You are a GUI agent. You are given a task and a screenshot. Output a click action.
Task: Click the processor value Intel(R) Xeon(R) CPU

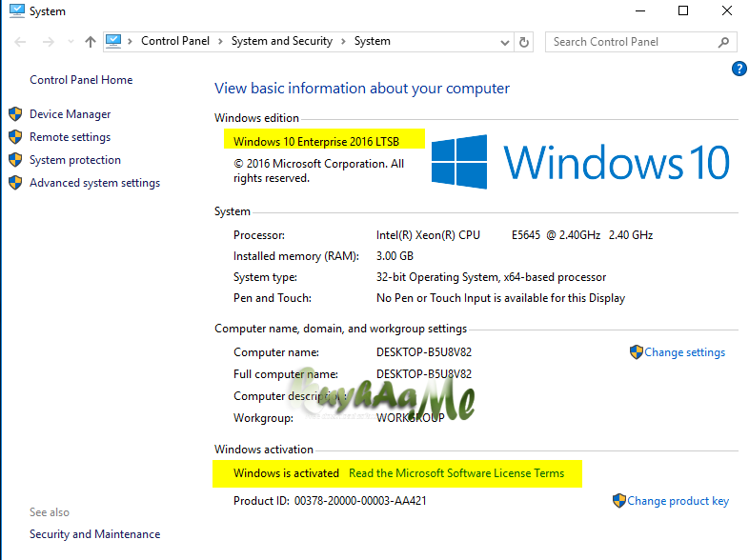(x=428, y=235)
